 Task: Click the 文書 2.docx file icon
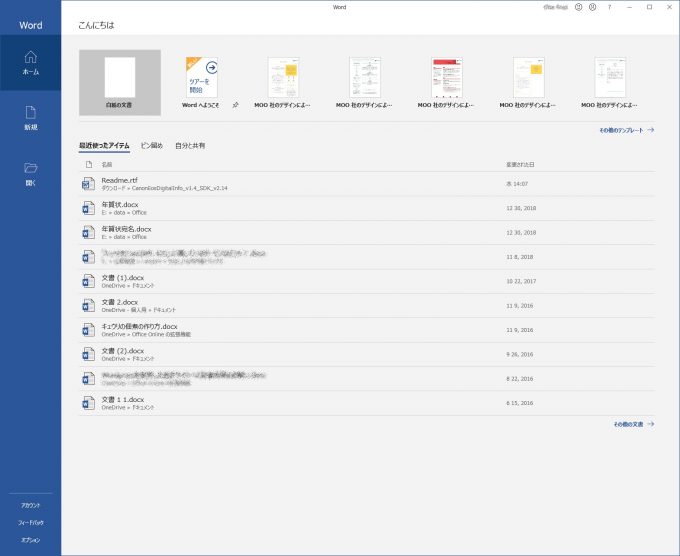(88, 305)
